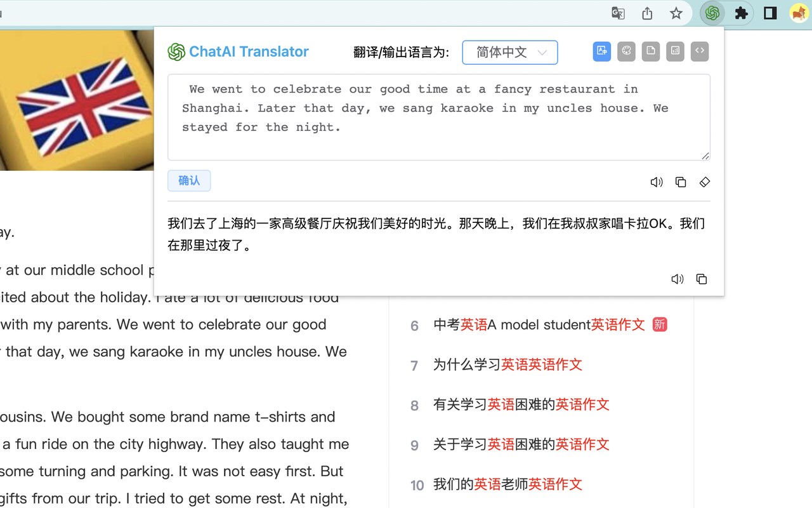Share this page from the address bar
The width and height of the screenshot is (812, 508).
click(647, 13)
